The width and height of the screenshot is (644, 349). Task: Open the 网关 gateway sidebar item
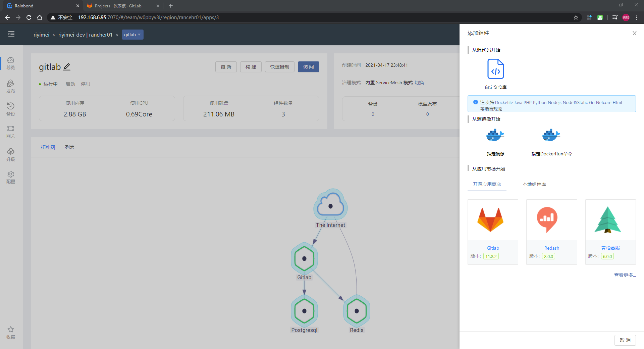tap(11, 132)
